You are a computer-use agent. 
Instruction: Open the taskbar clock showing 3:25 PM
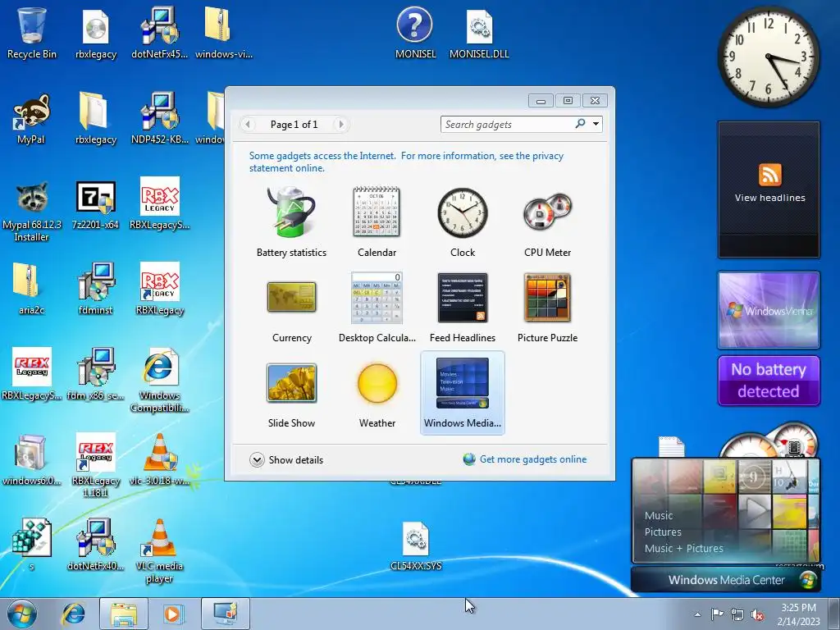(798, 614)
